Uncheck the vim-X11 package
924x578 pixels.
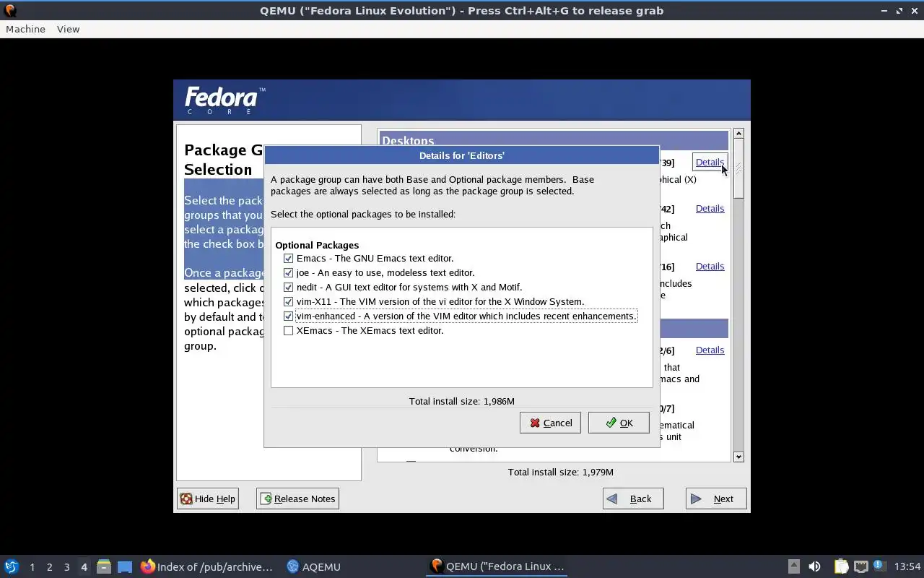pos(288,301)
